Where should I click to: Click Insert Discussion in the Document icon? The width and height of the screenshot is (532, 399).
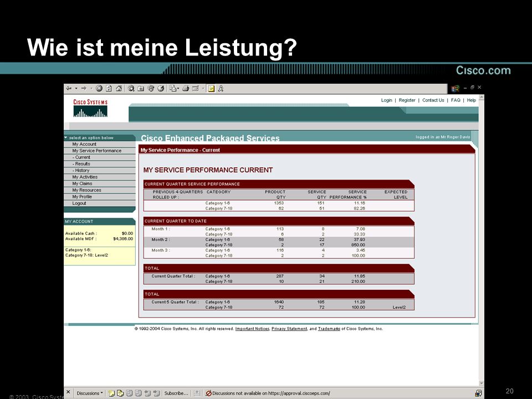click(111, 393)
